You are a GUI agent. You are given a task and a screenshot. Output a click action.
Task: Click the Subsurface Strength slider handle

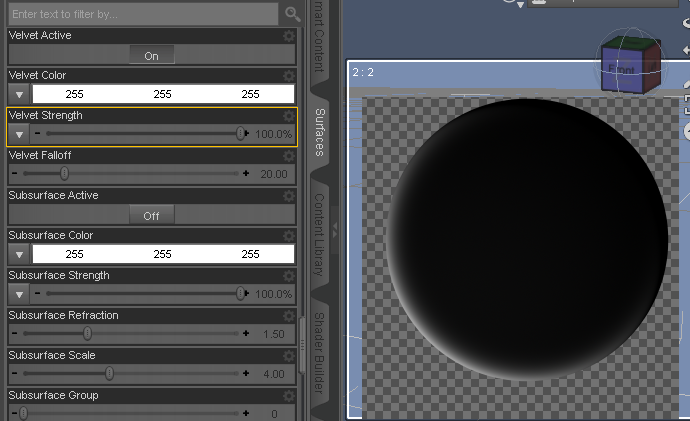(x=240, y=293)
